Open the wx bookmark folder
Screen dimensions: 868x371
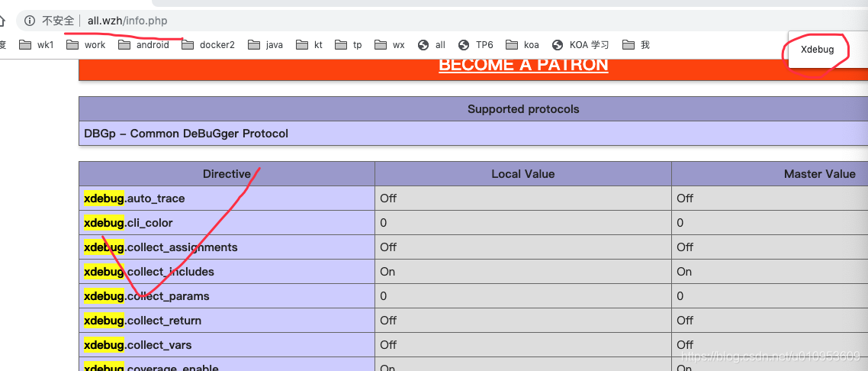(390, 45)
